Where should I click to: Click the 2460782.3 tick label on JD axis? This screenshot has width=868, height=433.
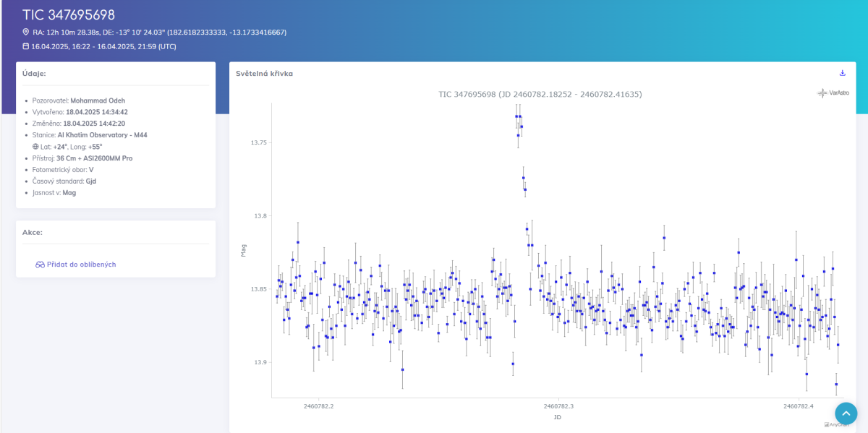558,406
